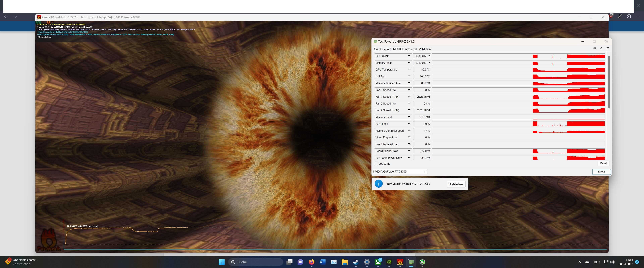
Task: Open the notification center badge
Action: click(x=637, y=262)
